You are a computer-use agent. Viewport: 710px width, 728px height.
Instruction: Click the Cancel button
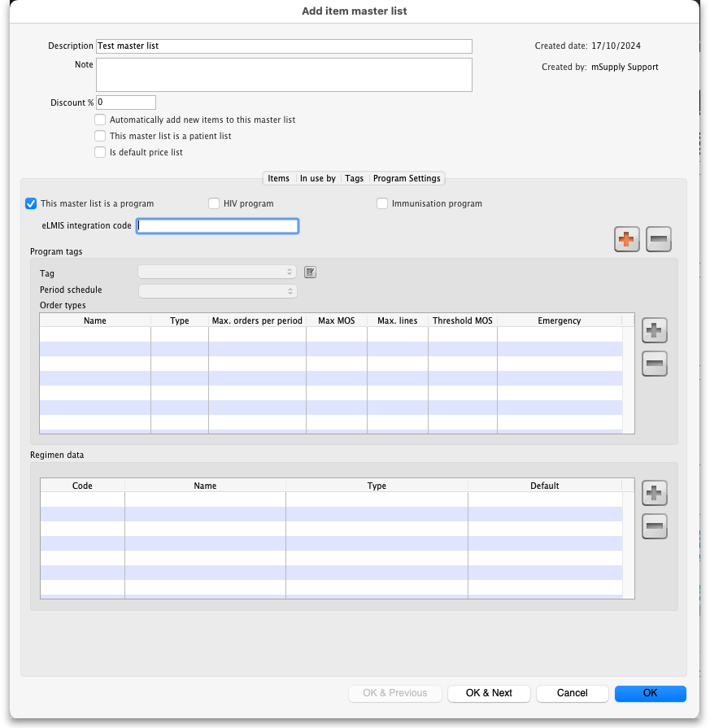tap(572, 693)
